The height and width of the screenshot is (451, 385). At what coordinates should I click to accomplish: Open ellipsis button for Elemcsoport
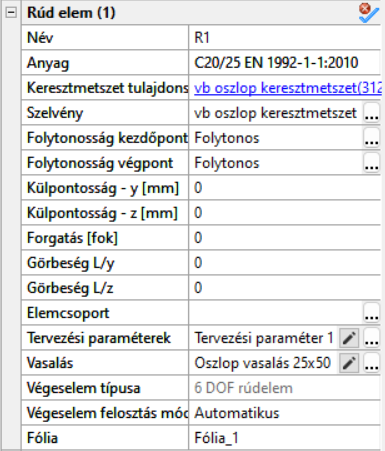[371, 313]
